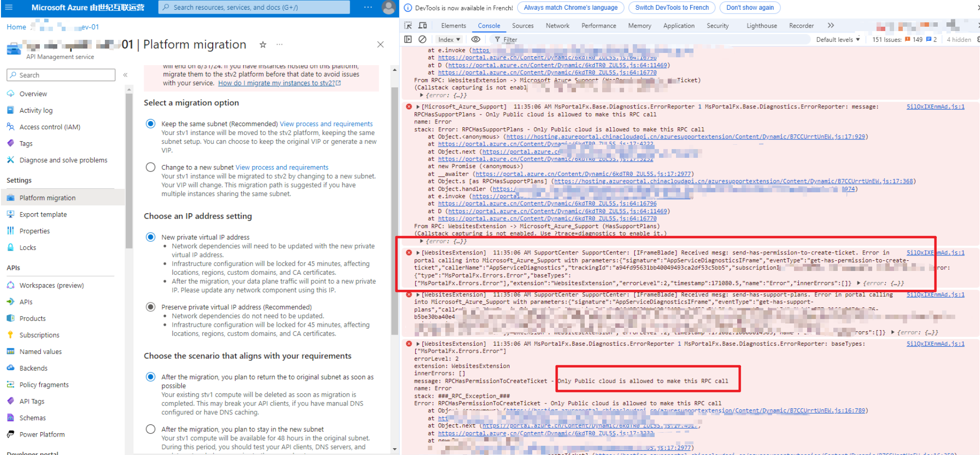Select 'Preserve private virtual IP address' option
This screenshot has width=980, height=455.
point(151,307)
